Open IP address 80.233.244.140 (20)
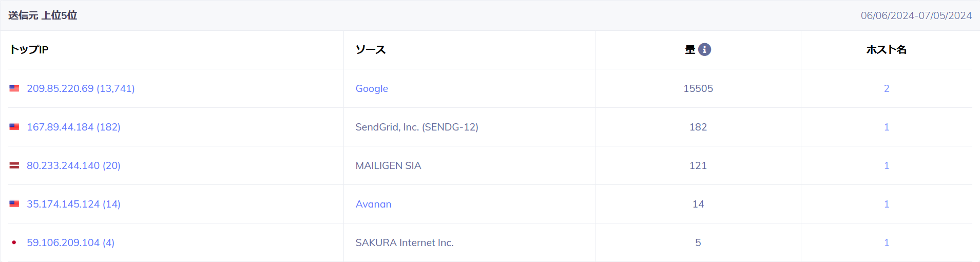Screen dimensions: 980x262 tap(73, 165)
